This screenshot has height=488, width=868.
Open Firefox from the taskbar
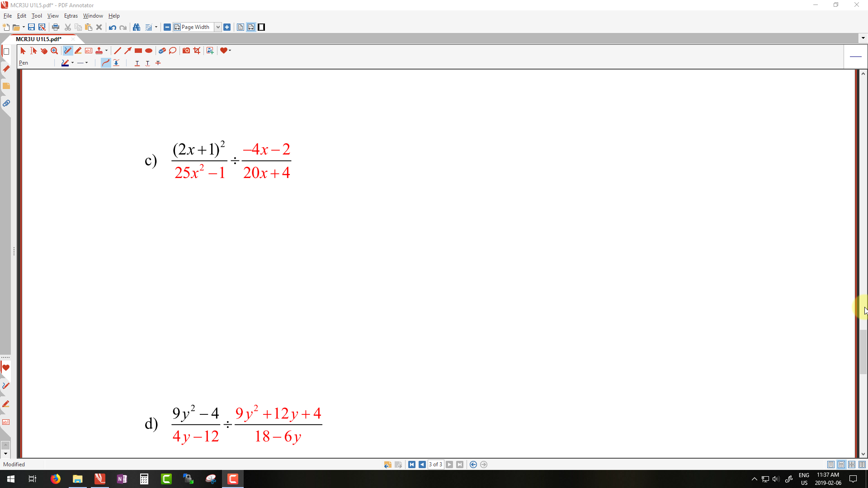pos(56,479)
